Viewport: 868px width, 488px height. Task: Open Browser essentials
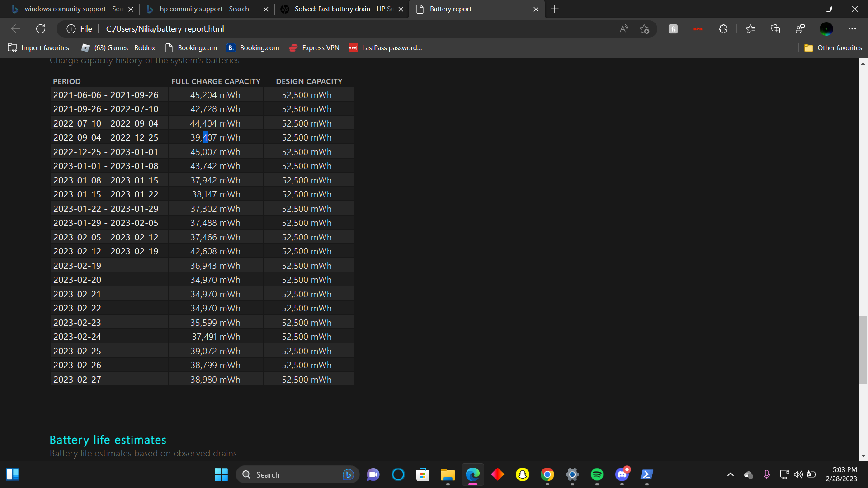(800, 28)
